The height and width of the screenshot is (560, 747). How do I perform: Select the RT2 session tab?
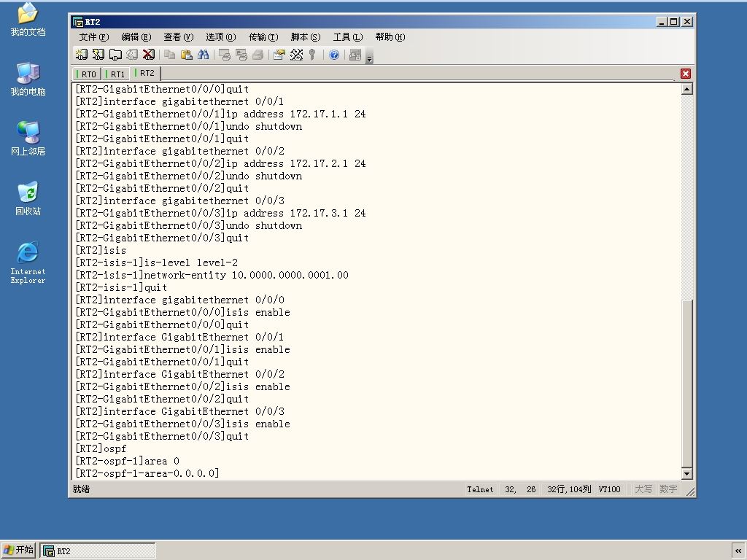coord(146,74)
